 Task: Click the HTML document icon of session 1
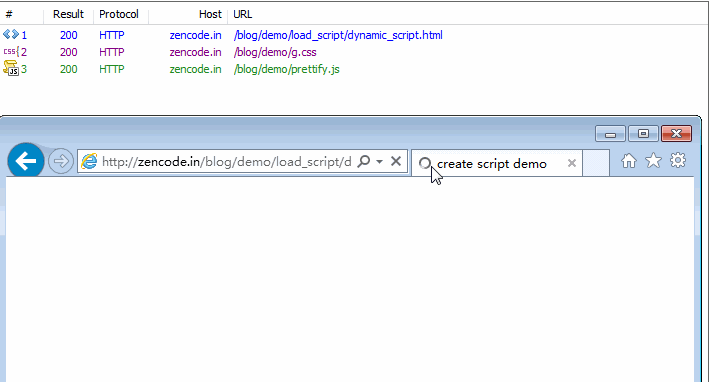pos(11,34)
